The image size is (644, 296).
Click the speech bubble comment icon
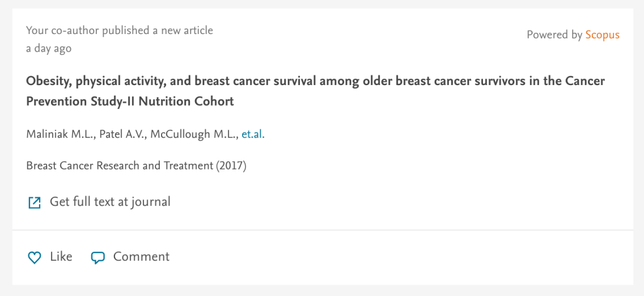(97, 258)
